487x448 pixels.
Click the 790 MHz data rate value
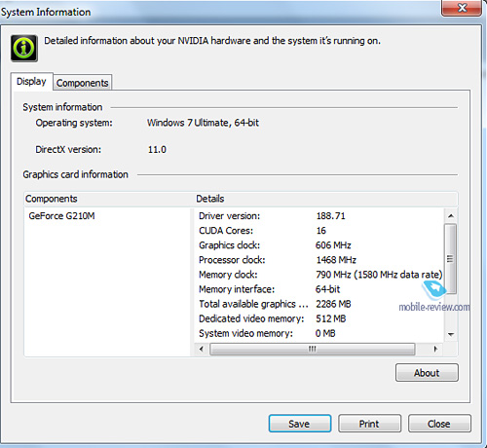pyautogui.click(x=379, y=275)
